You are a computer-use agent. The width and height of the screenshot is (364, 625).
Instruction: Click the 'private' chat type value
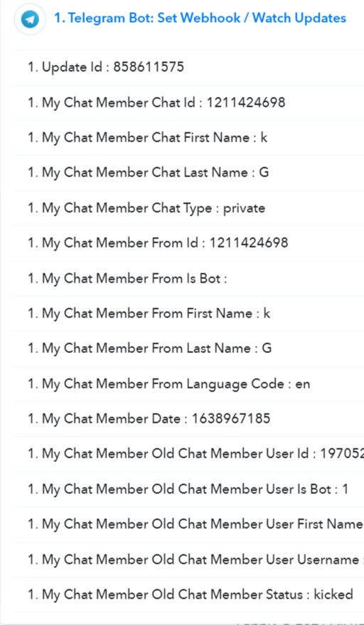(244, 209)
